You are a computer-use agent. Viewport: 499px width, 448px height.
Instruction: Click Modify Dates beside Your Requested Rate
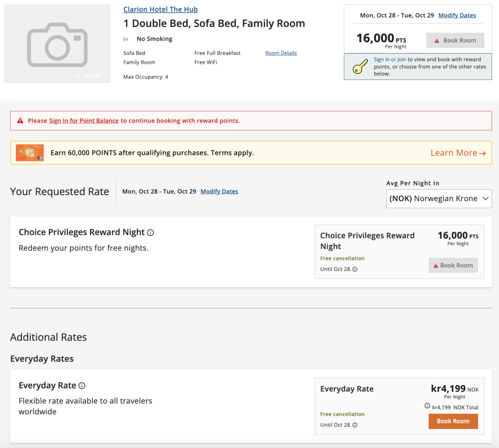(x=219, y=191)
